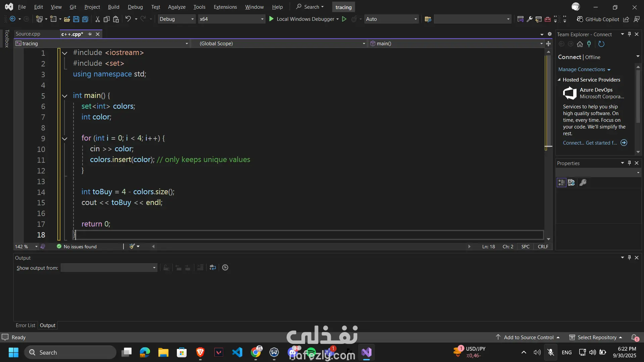Open the Extensions menu
This screenshot has width=644, height=362.
pyautogui.click(x=225, y=7)
